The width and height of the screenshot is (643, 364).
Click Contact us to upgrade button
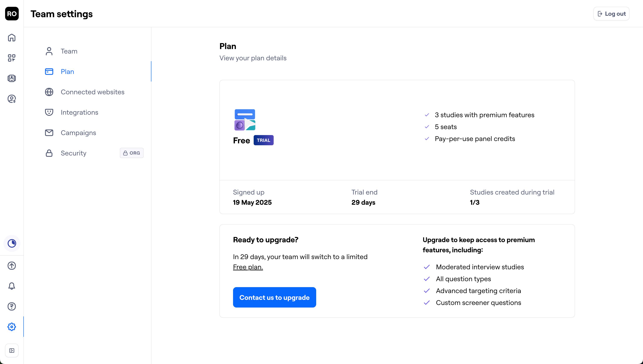pyautogui.click(x=274, y=297)
